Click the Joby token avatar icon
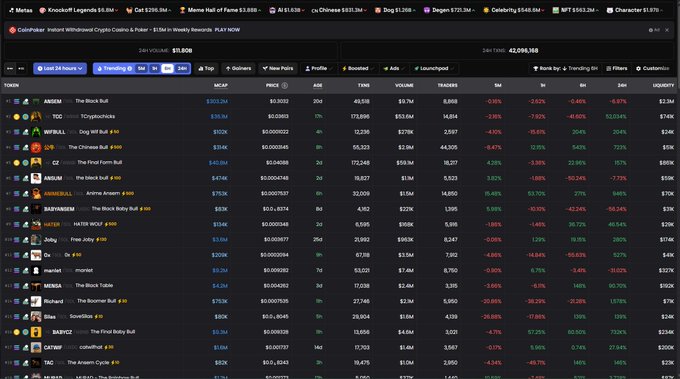This screenshot has width=680, height=379. [x=36, y=240]
